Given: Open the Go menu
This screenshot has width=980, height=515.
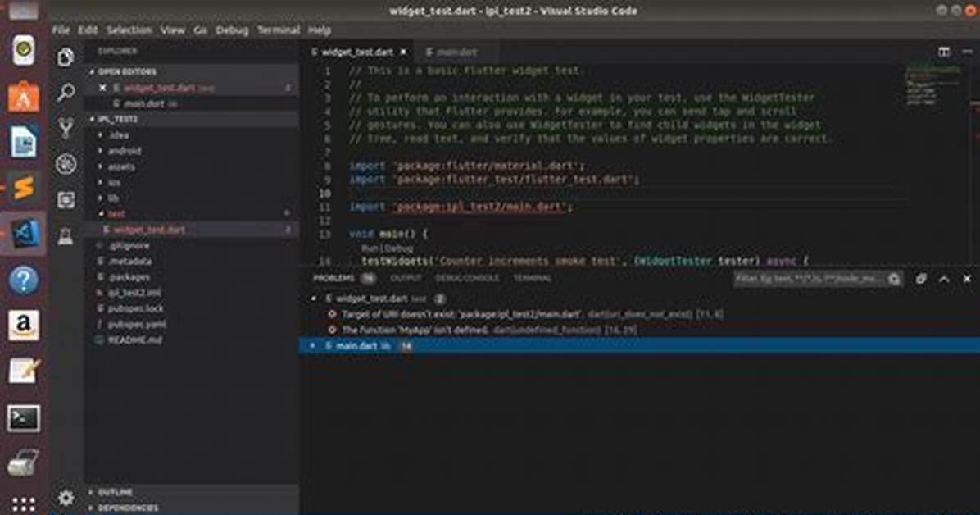Looking at the screenshot, I should coord(200,30).
